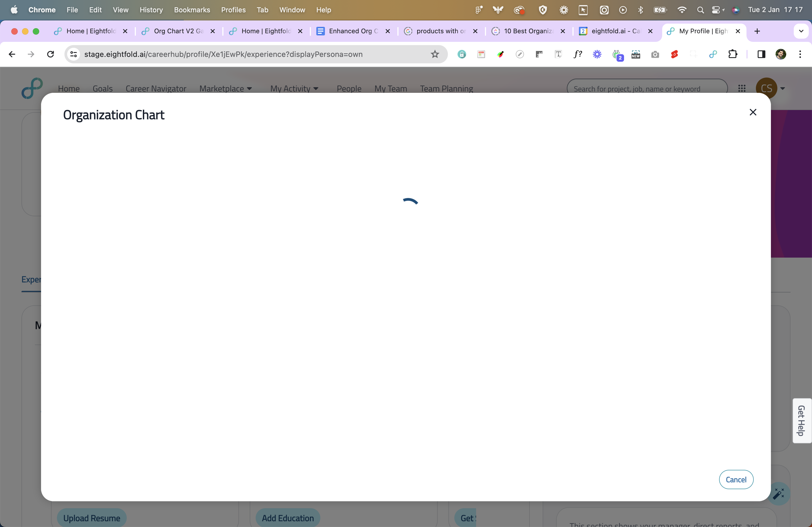Viewport: 812px width, 527px height.
Task: Open the Apple menu
Action: pyautogui.click(x=14, y=10)
